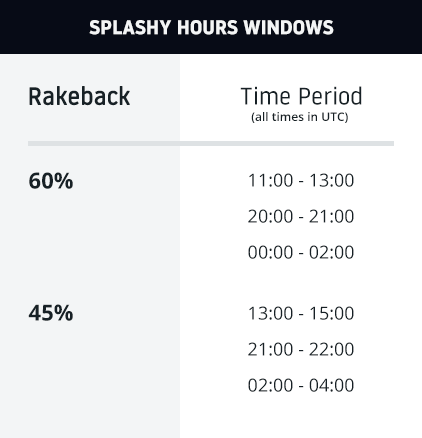This screenshot has height=438, width=422.
Task: Click the 11:00 - 13:00 time slot
Action: coord(301,180)
